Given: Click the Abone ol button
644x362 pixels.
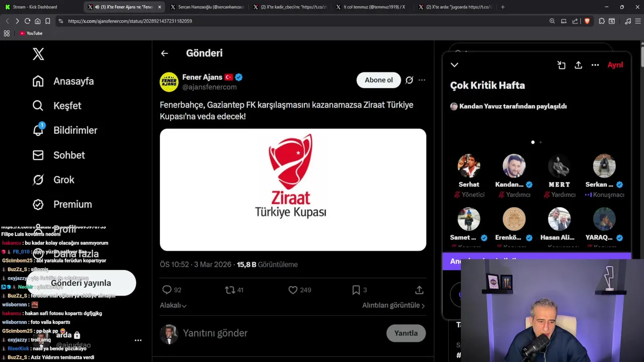Looking at the screenshot, I should 379,80.
